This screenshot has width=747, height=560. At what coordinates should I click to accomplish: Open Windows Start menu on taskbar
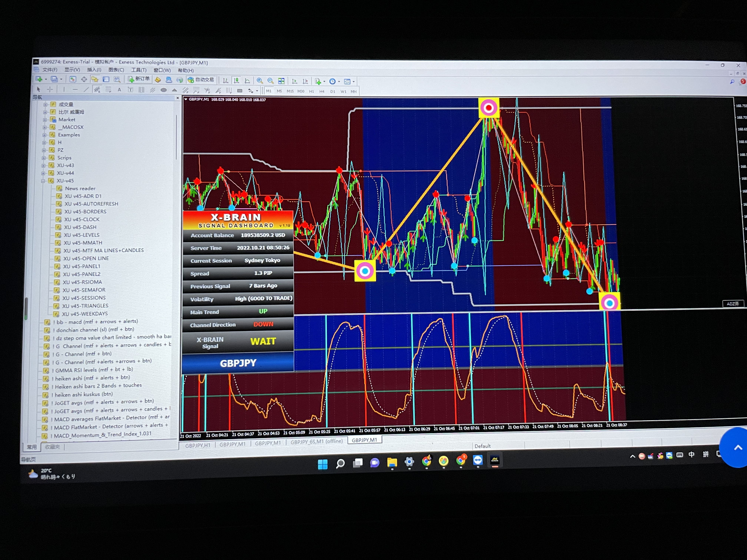pos(323,464)
